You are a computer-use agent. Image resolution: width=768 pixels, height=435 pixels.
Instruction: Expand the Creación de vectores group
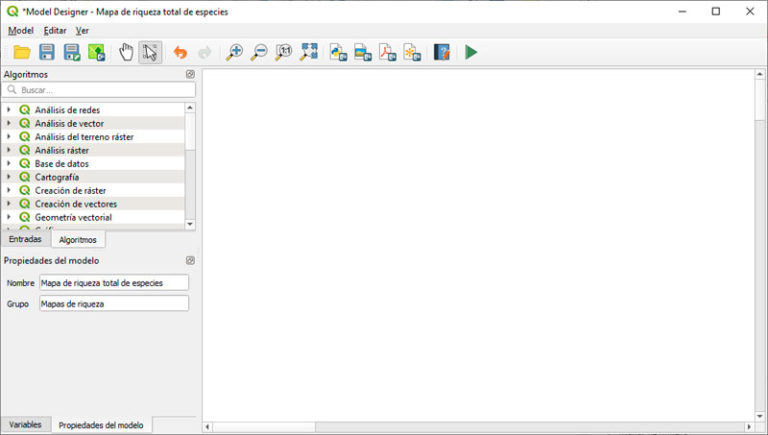(x=9, y=203)
